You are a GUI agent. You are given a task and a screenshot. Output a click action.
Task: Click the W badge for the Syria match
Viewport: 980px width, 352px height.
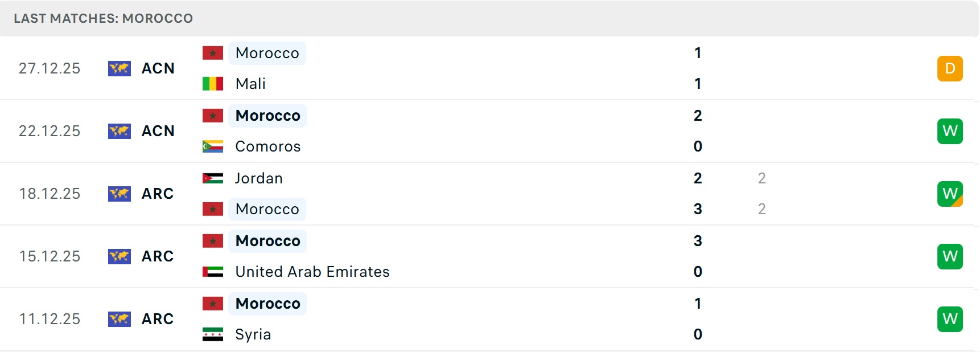950,319
